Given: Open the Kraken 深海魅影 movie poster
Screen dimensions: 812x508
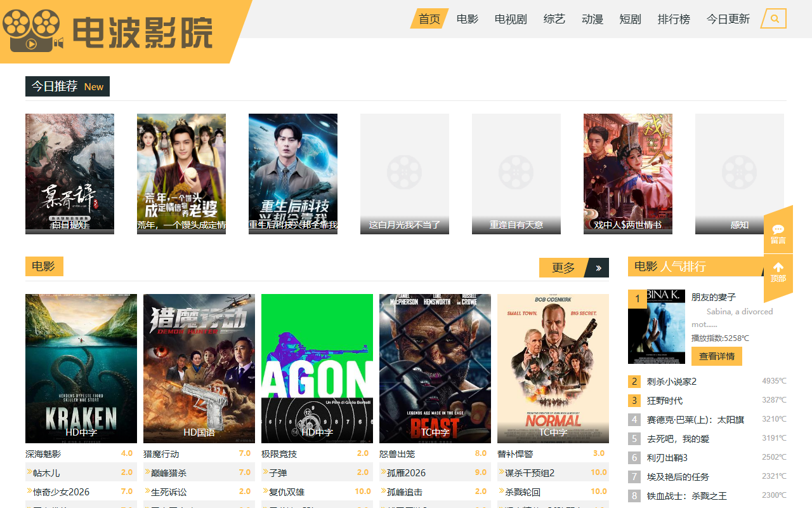Looking at the screenshot, I should tap(81, 368).
